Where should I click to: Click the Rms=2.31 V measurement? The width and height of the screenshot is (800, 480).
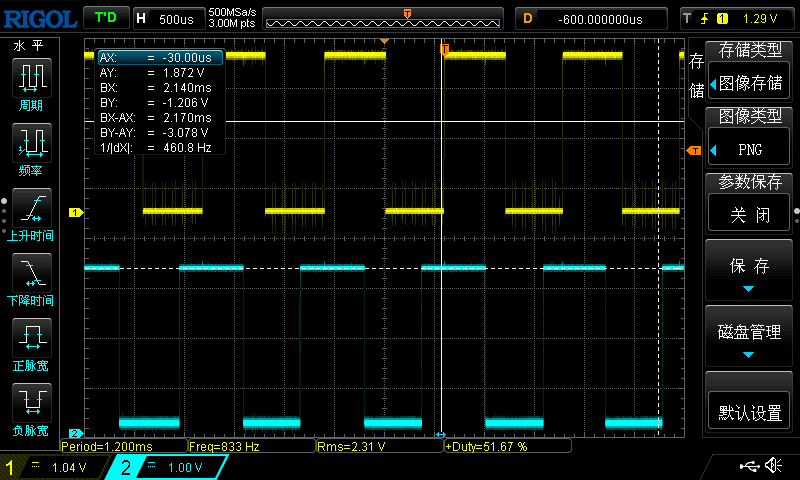point(380,446)
